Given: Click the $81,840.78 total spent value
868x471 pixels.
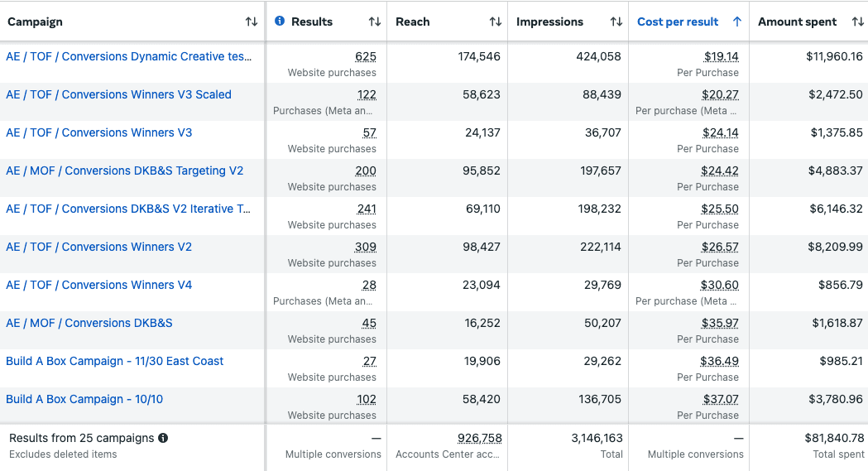Looking at the screenshot, I should click(x=834, y=439).
